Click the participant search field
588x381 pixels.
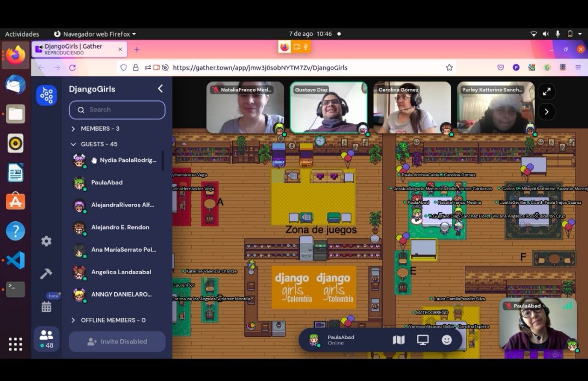(x=117, y=110)
